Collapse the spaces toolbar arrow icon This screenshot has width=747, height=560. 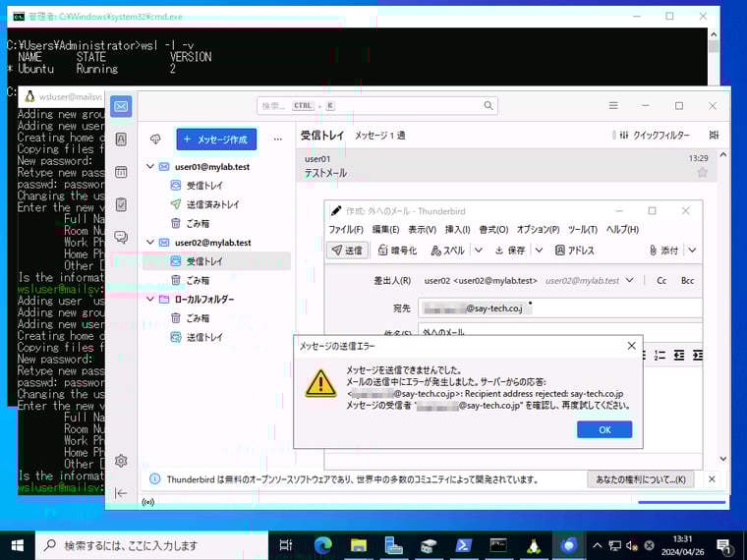point(121,493)
